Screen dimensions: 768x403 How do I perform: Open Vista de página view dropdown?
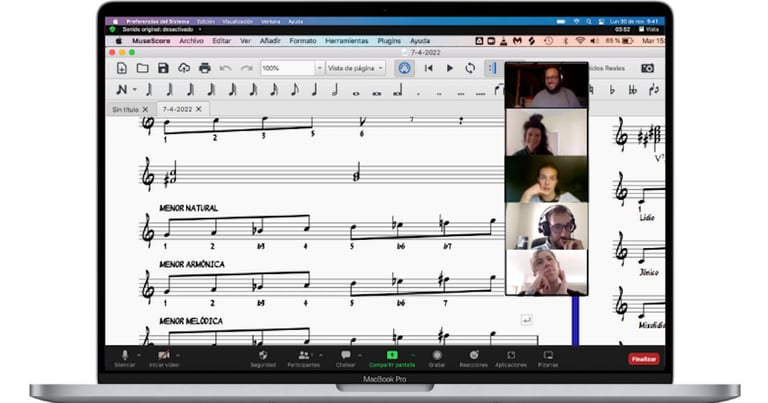click(356, 68)
